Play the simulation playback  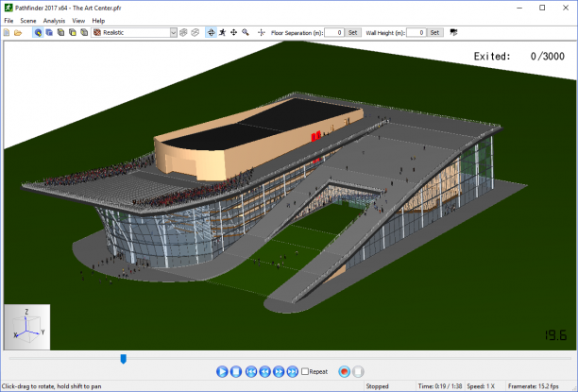click(222, 371)
